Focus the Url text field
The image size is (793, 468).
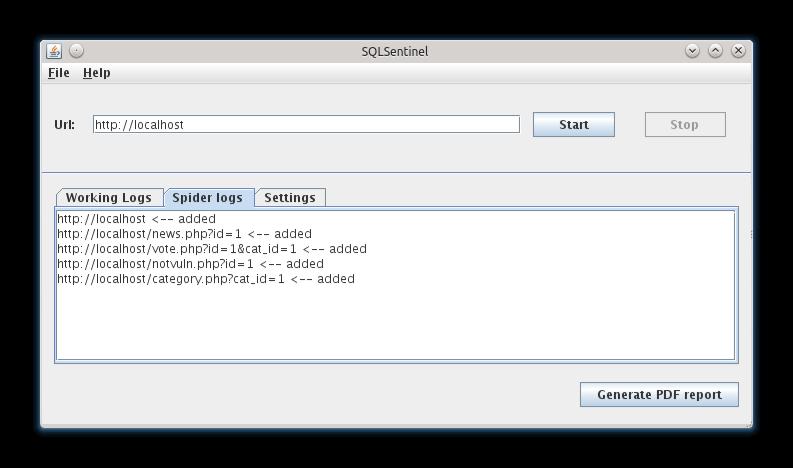306,124
